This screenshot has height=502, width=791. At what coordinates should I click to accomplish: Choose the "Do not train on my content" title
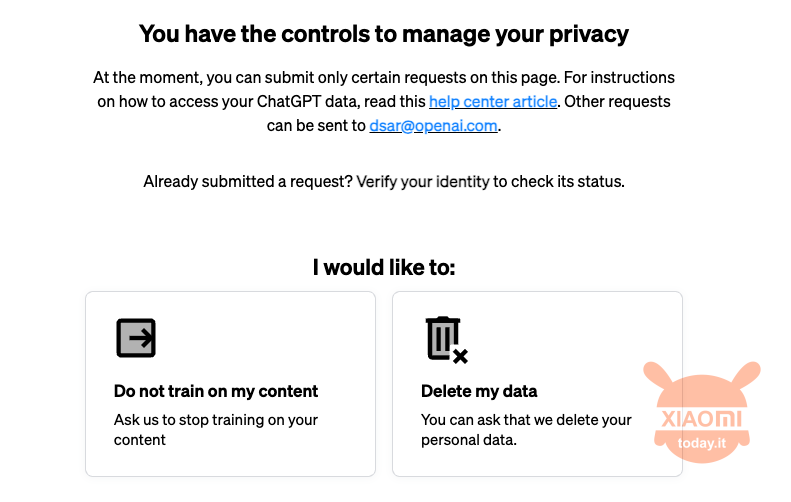pyautogui.click(x=216, y=391)
